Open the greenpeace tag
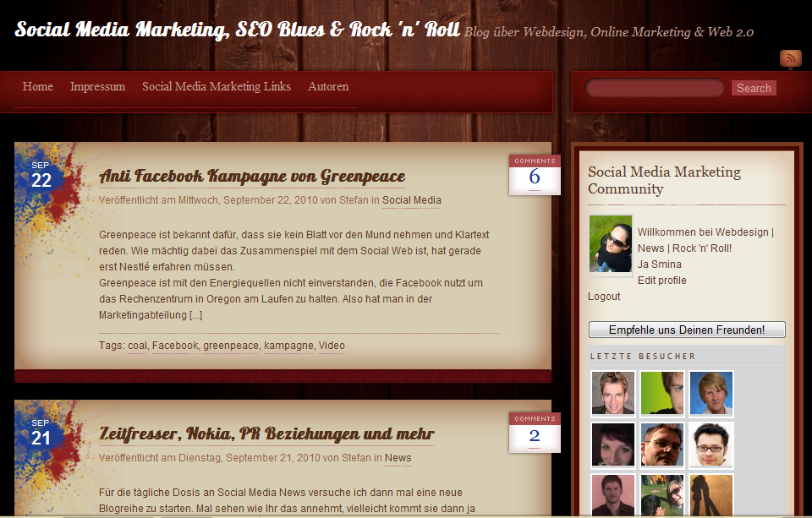 (230, 345)
